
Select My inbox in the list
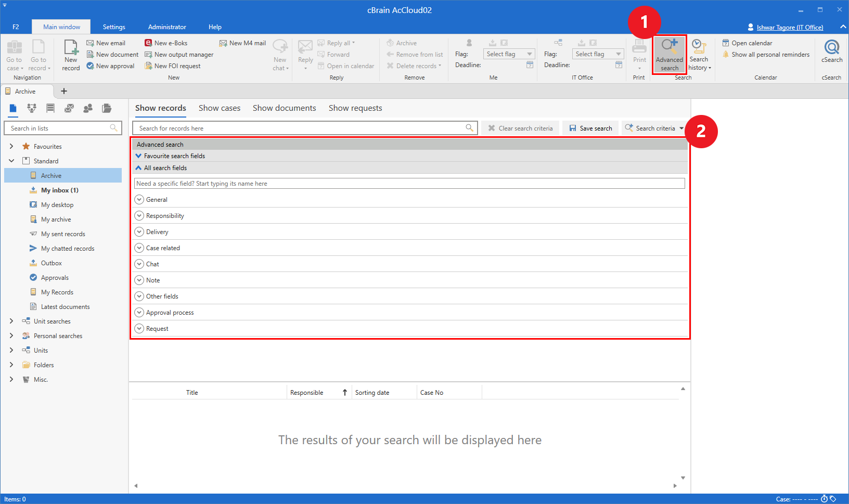(x=59, y=190)
